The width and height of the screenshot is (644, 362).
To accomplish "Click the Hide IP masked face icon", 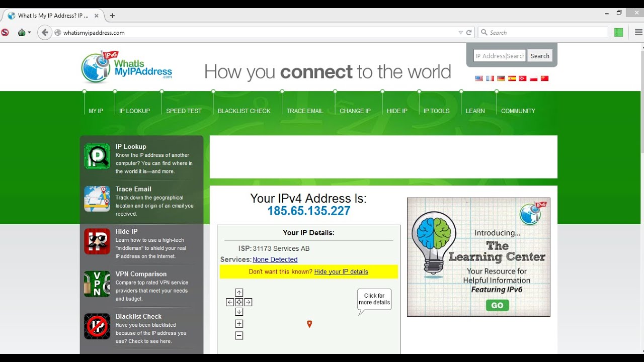I will (97, 241).
